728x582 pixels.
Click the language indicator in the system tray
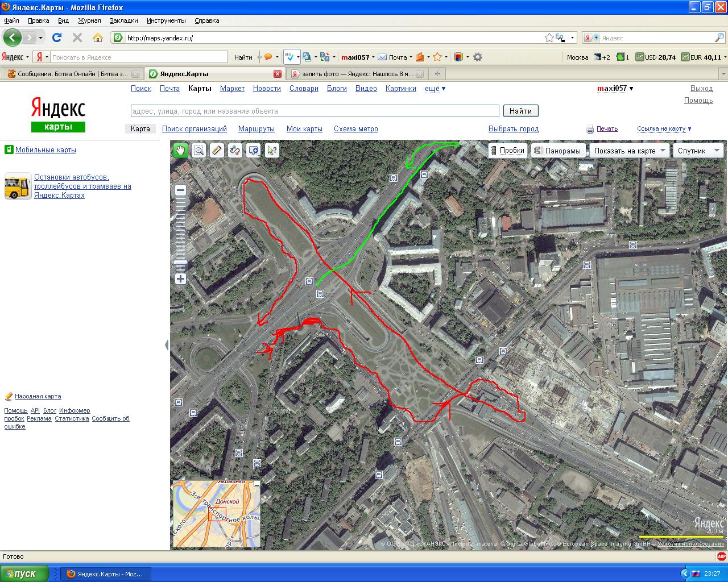tap(694, 573)
